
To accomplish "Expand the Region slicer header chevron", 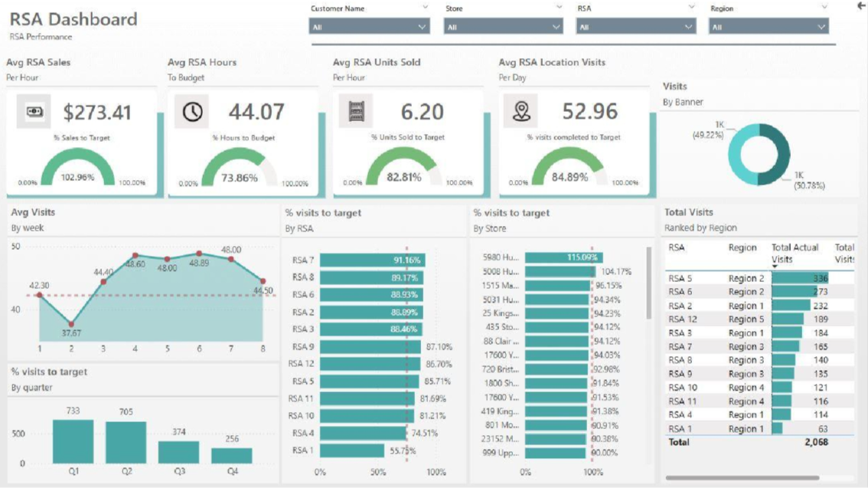I will coord(824,7).
